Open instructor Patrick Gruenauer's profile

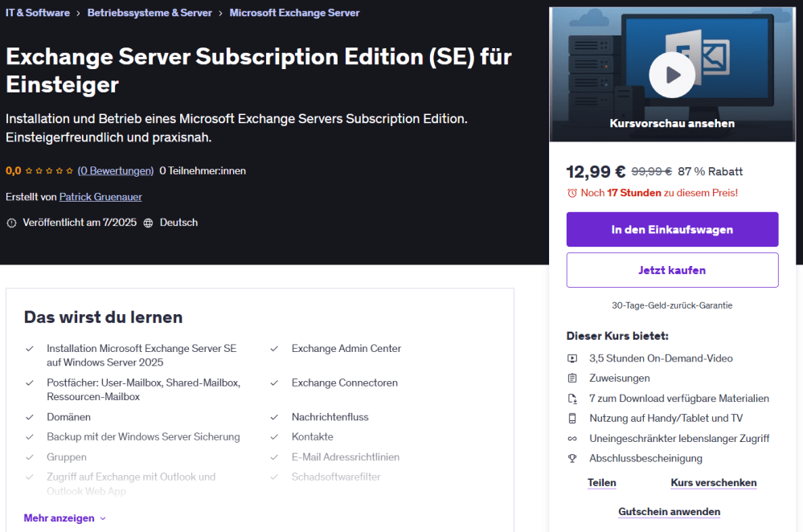100,197
